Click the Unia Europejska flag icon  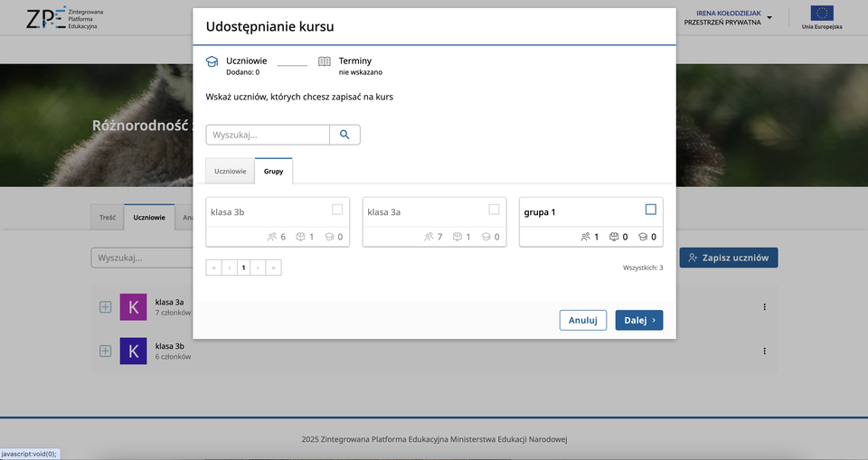click(x=822, y=14)
